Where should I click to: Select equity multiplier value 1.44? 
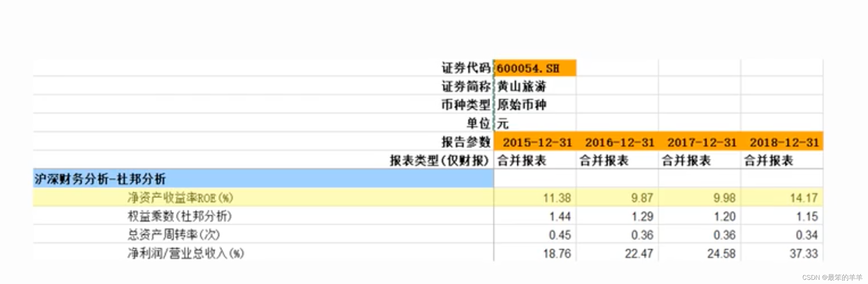coord(560,216)
